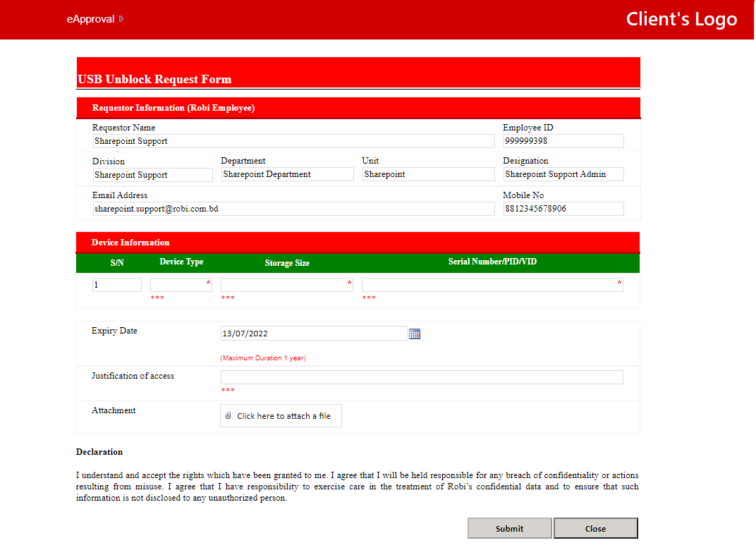
Task: Click the Justification of access field
Action: pyautogui.click(x=422, y=377)
